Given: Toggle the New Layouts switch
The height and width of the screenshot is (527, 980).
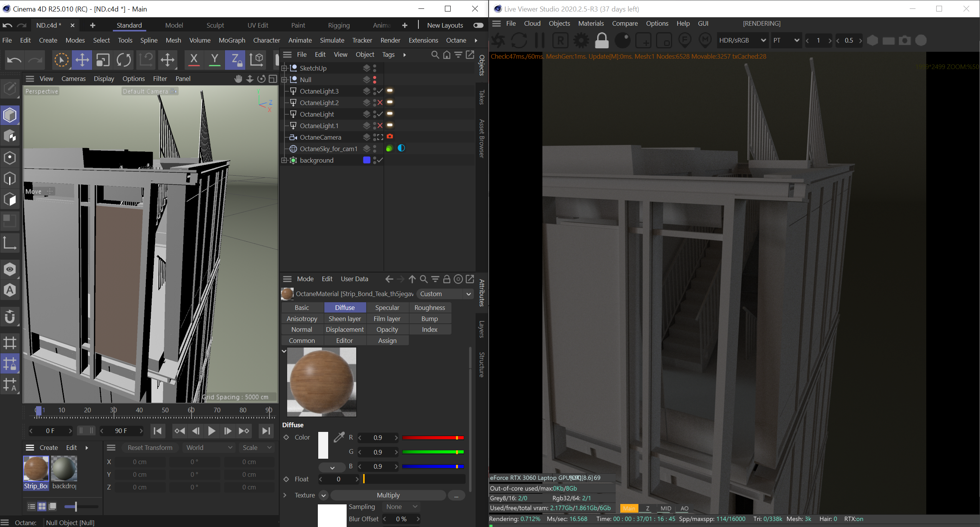Looking at the screenshot, I should coord(478,25).
